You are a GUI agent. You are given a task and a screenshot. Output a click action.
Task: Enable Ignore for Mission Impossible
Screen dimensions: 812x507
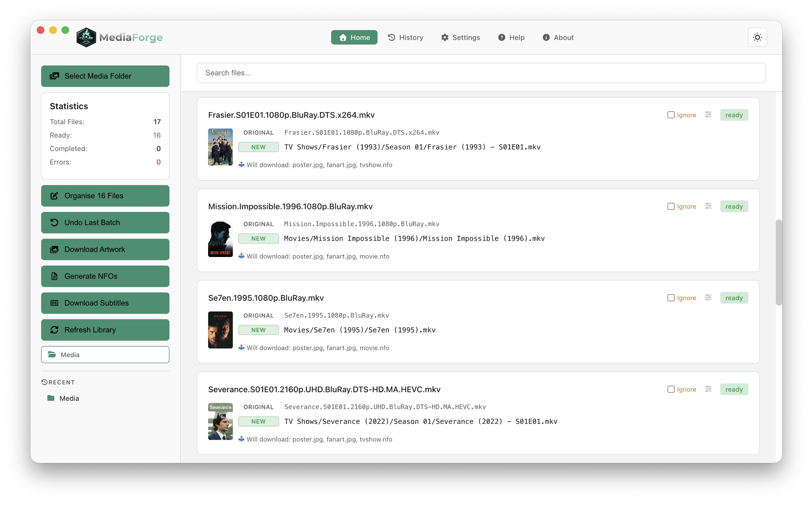(671, 206)
